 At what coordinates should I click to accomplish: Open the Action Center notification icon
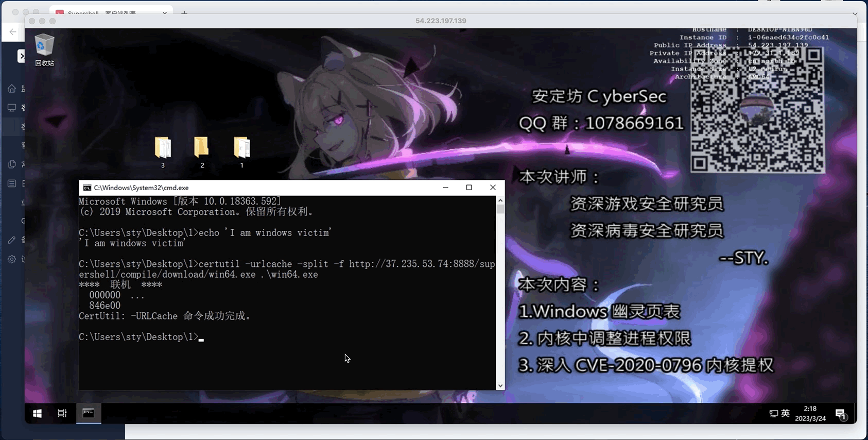[841, 414]
